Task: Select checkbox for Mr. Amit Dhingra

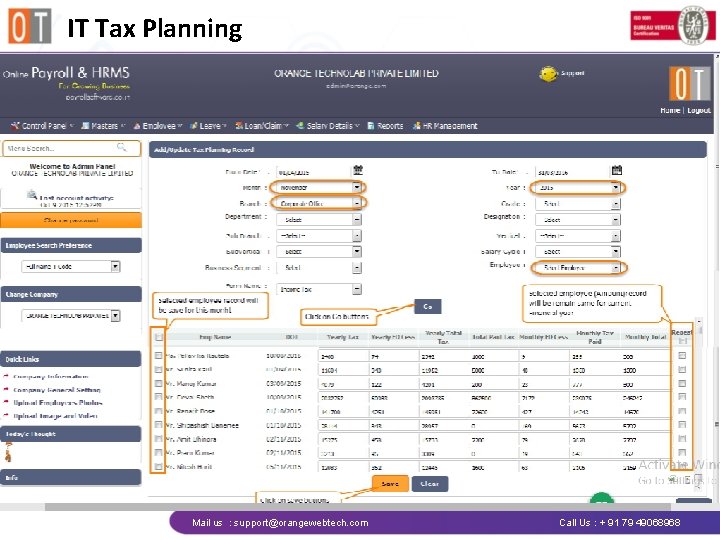Action: click(x=158, y=439)
